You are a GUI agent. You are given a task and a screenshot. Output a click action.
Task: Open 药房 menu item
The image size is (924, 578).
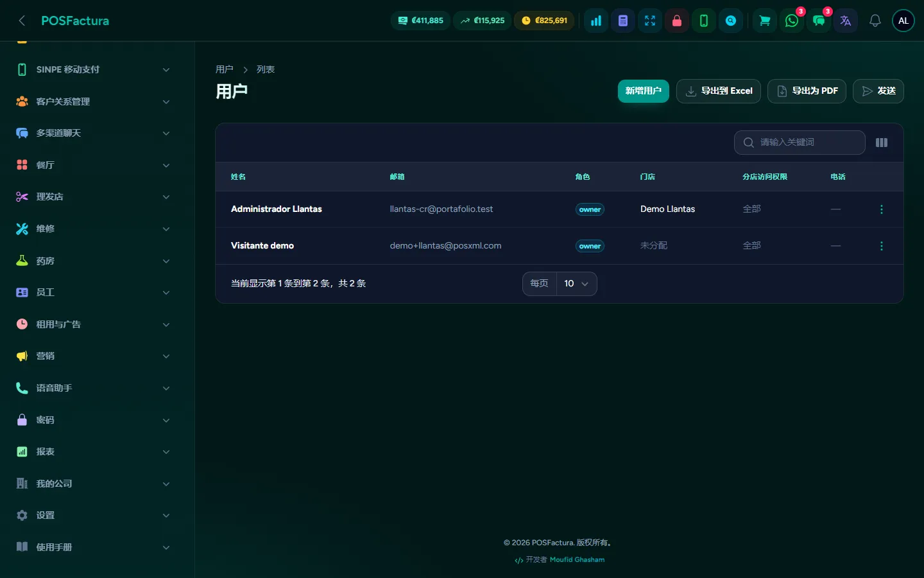93,261
